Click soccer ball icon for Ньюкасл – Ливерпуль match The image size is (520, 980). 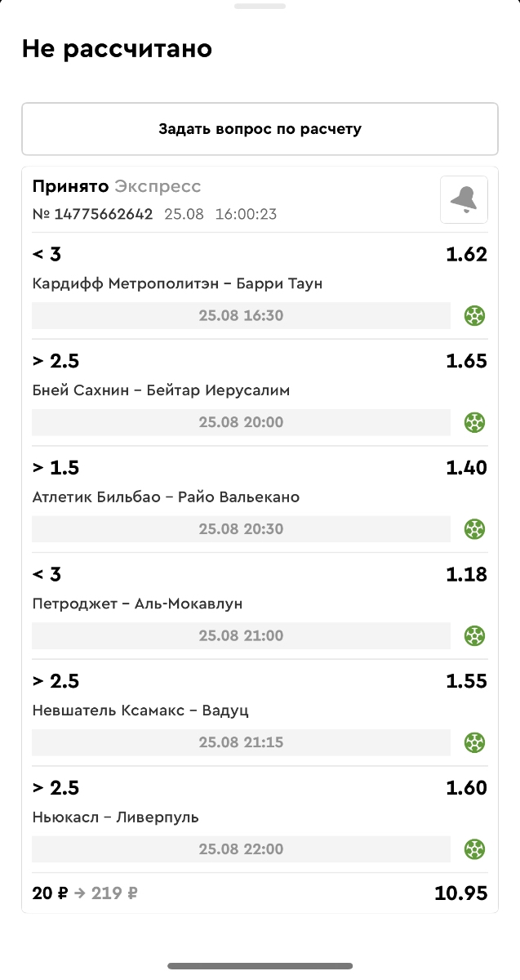(x=475, y=849)
